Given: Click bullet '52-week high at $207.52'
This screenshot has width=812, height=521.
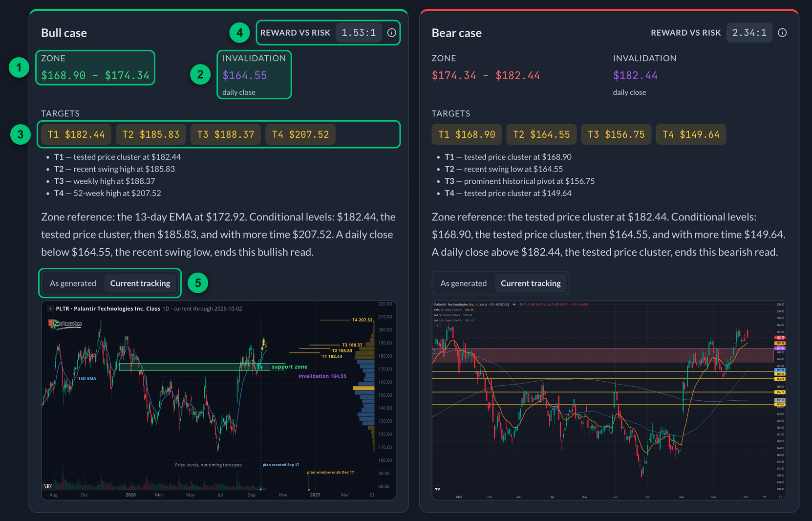Looking at the screenshot, I should pos(107,193).
